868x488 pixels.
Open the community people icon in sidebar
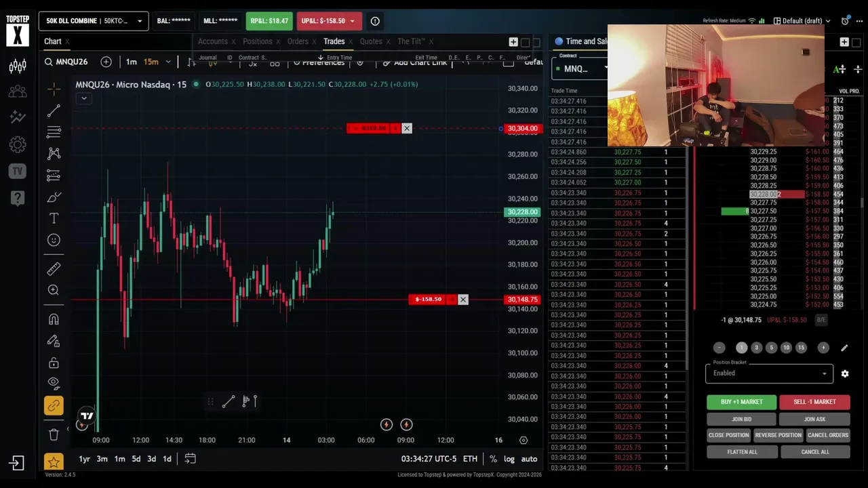click(18, 91)
